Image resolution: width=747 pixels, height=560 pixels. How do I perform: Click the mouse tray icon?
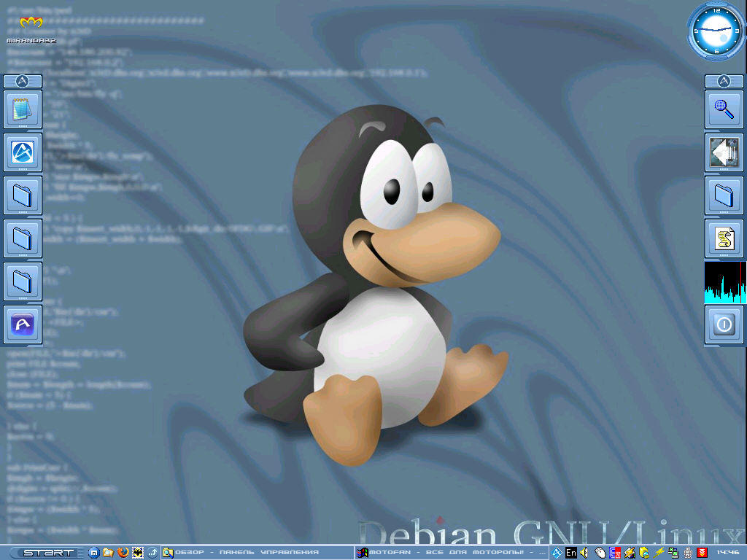[600, 553]
